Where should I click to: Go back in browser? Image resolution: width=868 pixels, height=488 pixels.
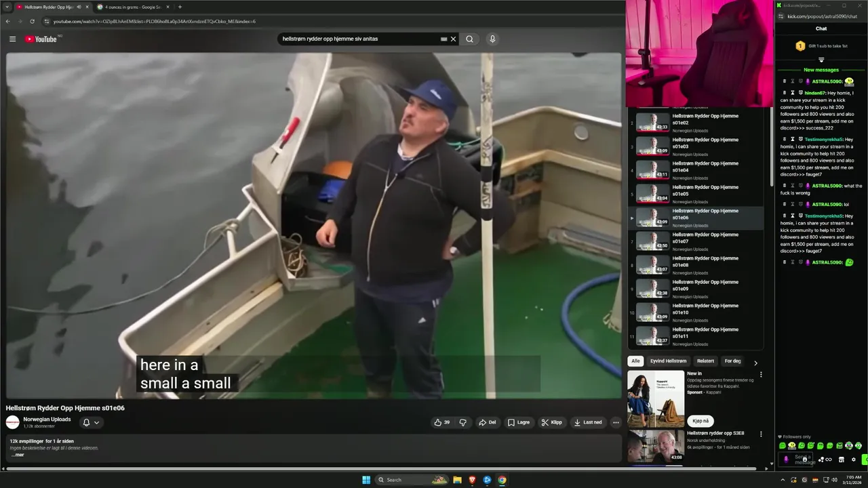coord(7,21)
